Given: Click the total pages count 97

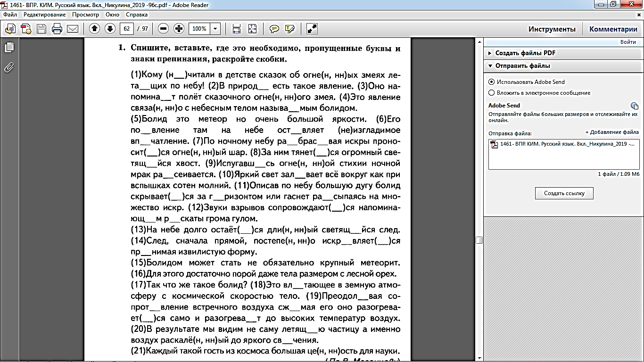Looking at the screenshot, I should (x=145, y=29).
